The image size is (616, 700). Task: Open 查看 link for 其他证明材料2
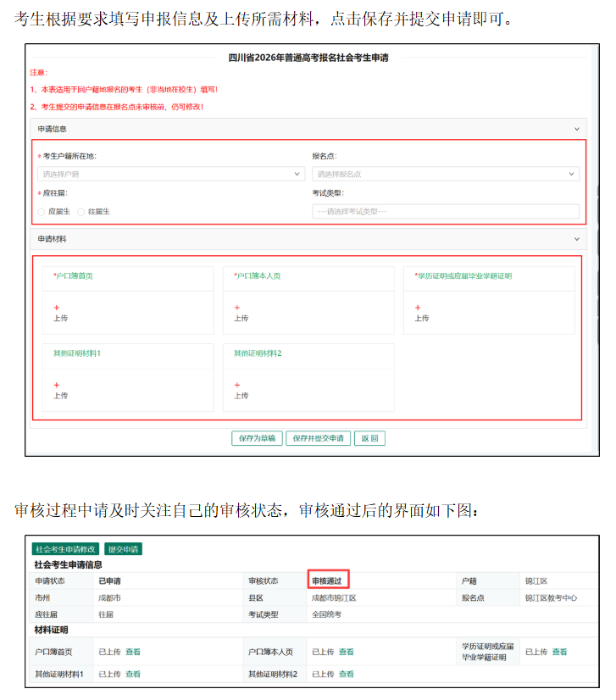[347, 675]
